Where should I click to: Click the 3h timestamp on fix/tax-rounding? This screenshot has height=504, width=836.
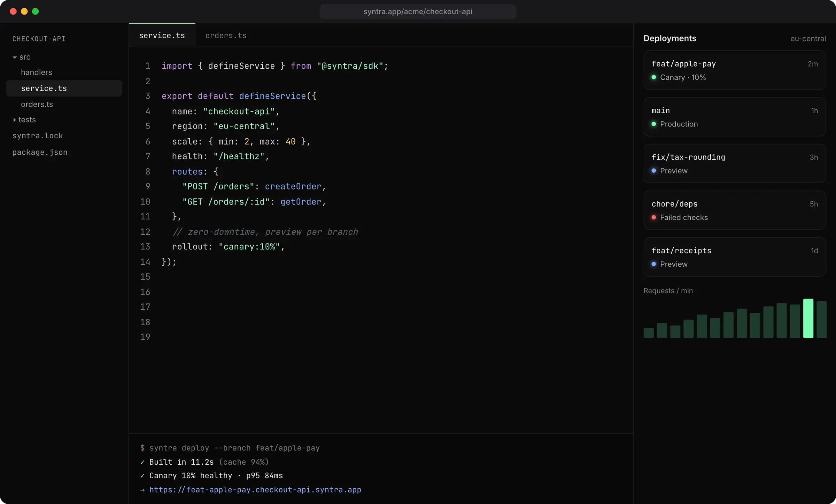tap(814, 157)
